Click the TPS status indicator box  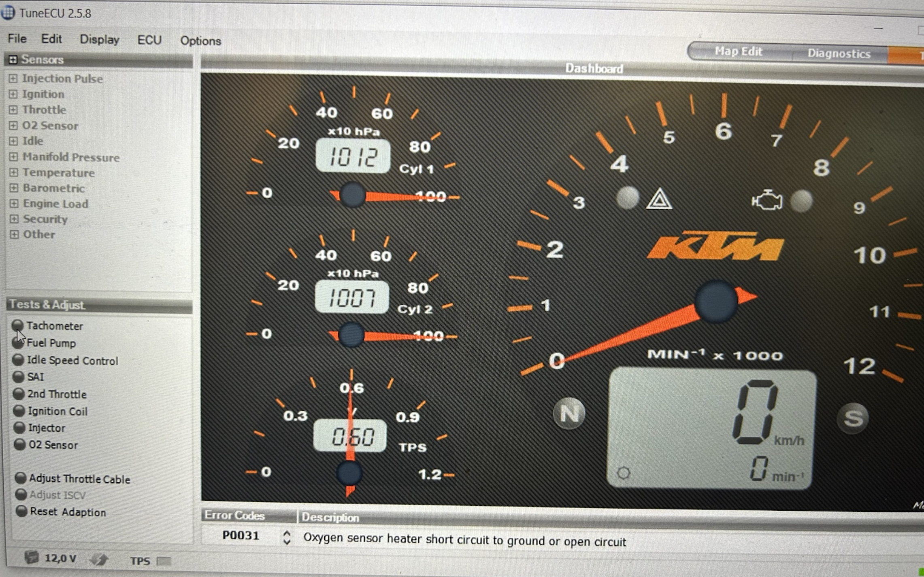pos(164,561)
